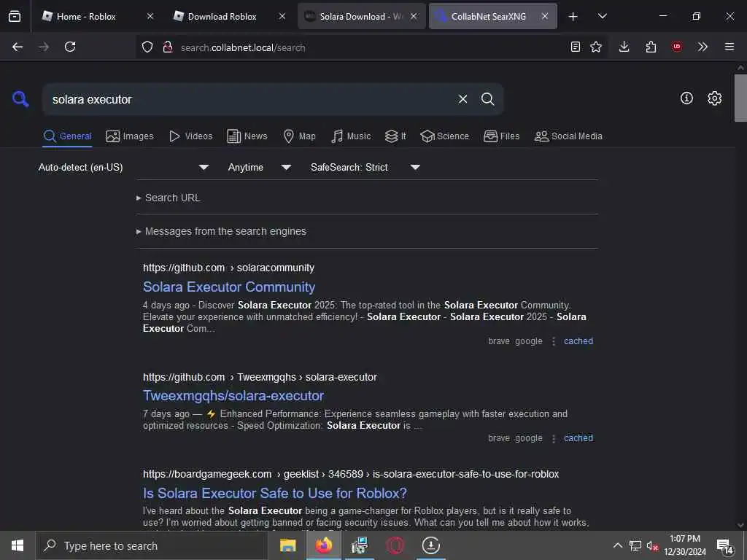Open cached link for Tweexmgqhs result

tap(578, 438)
